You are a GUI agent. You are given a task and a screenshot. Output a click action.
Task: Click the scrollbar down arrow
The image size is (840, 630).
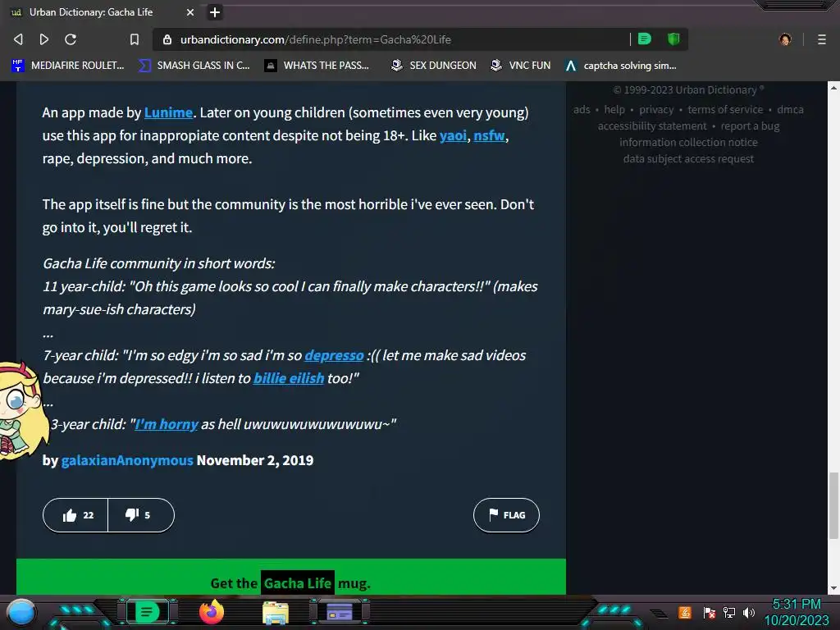click(x=833, y=588)
